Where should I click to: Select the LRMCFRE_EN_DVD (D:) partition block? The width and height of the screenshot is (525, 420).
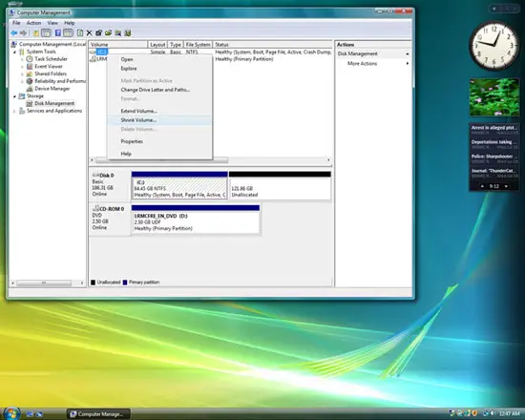[196, 220]
